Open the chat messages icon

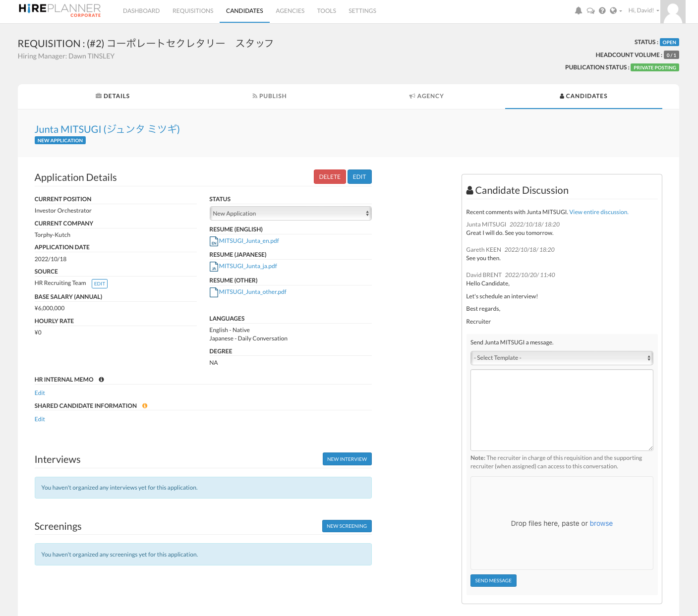[590, 10]
